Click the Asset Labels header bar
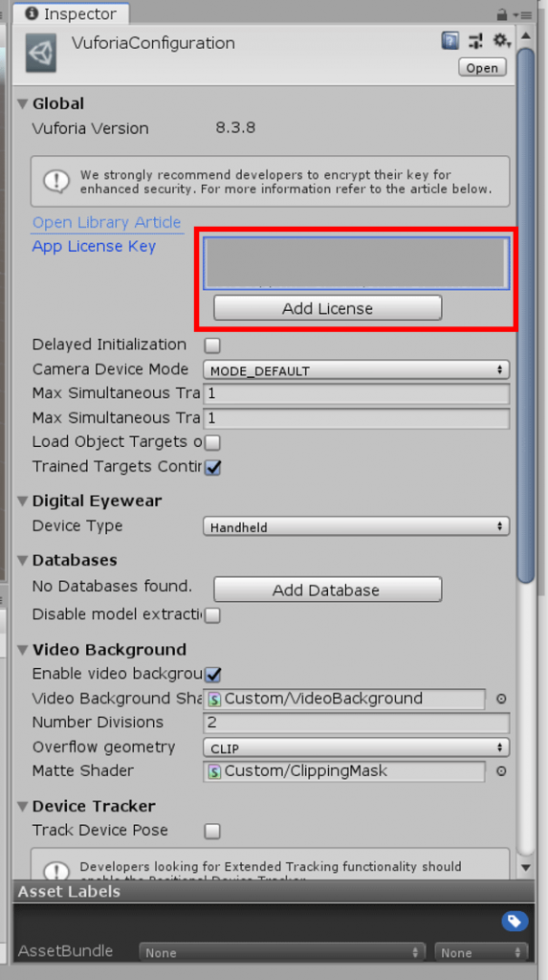Screen dimensions: 548x980 click(274, 892)
